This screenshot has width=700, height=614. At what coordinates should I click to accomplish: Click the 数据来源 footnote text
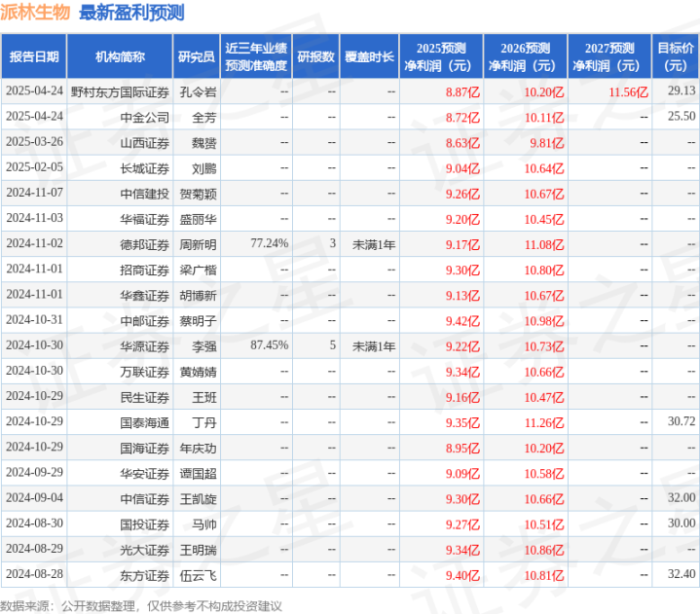point(141,606)
